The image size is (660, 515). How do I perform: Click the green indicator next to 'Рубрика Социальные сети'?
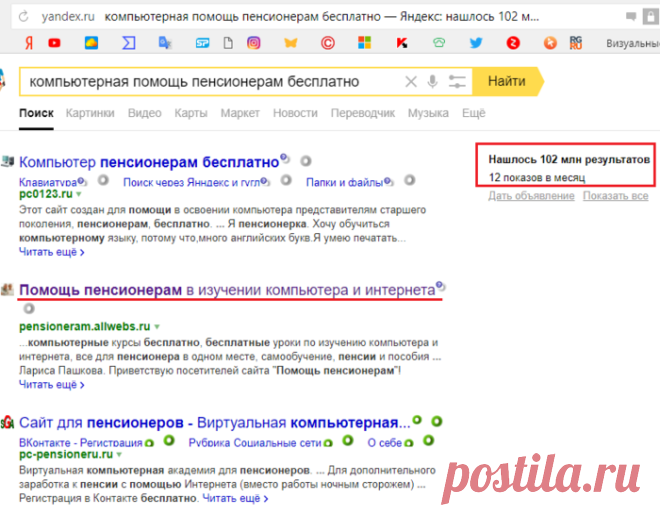(x=348, y=441)
